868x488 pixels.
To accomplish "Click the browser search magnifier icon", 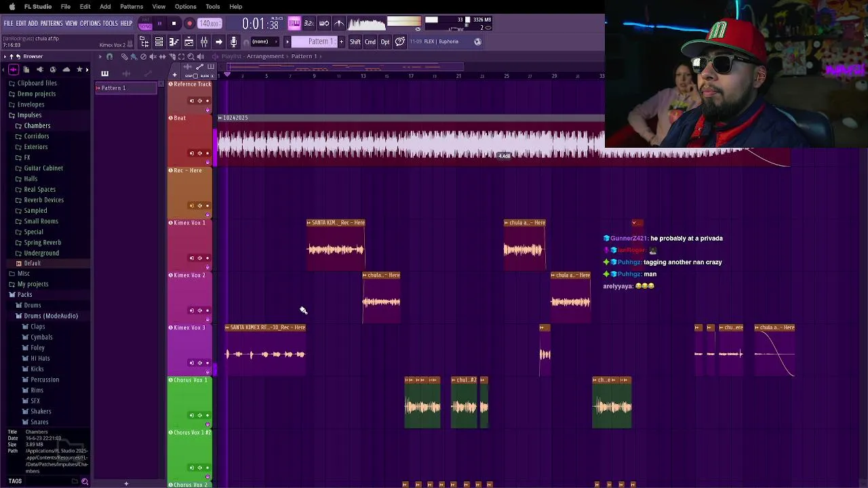I will (85, 481).
